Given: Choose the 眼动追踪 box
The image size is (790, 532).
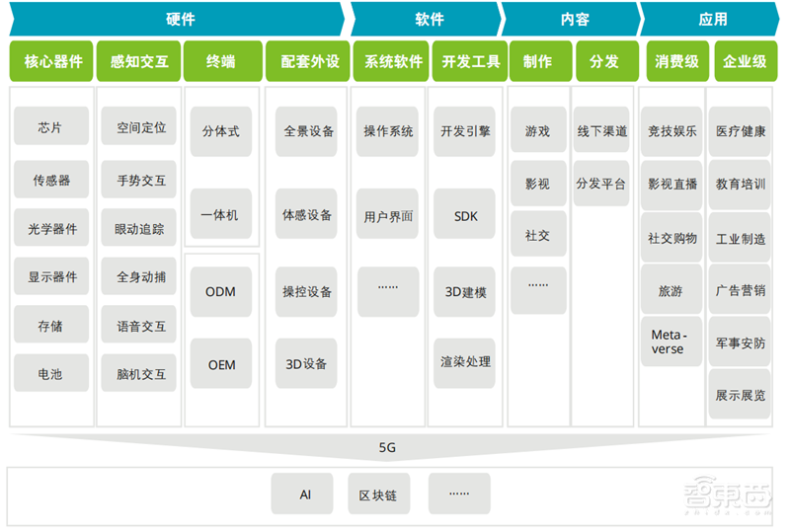Looking at the screenshot, I should 139,229.
